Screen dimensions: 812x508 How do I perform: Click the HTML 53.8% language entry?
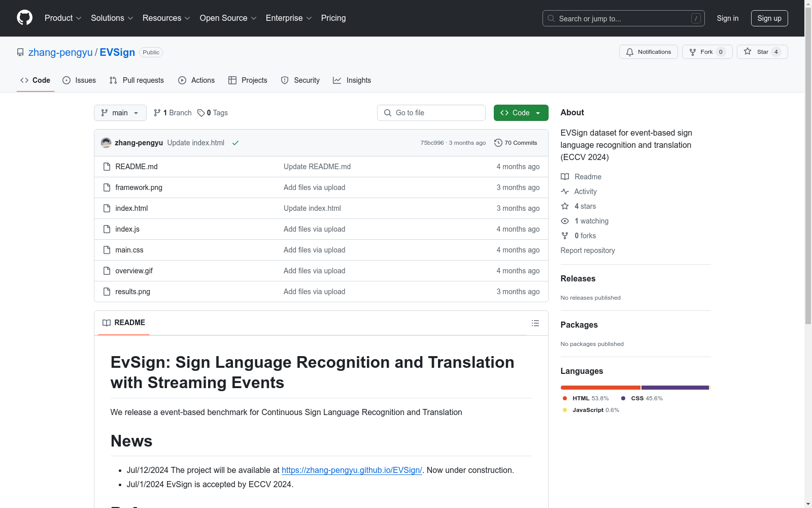[586, 398]
